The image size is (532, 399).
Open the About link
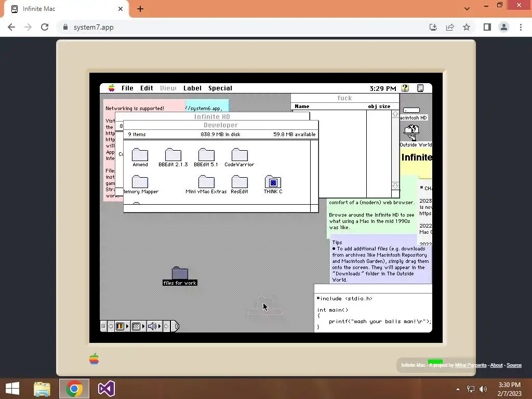coord(496,365)
